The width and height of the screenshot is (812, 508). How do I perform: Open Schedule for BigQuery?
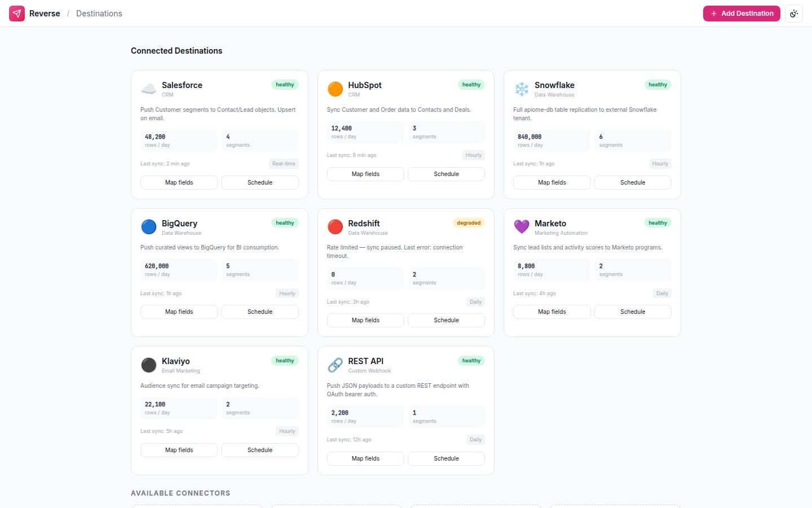click(260, 312)
